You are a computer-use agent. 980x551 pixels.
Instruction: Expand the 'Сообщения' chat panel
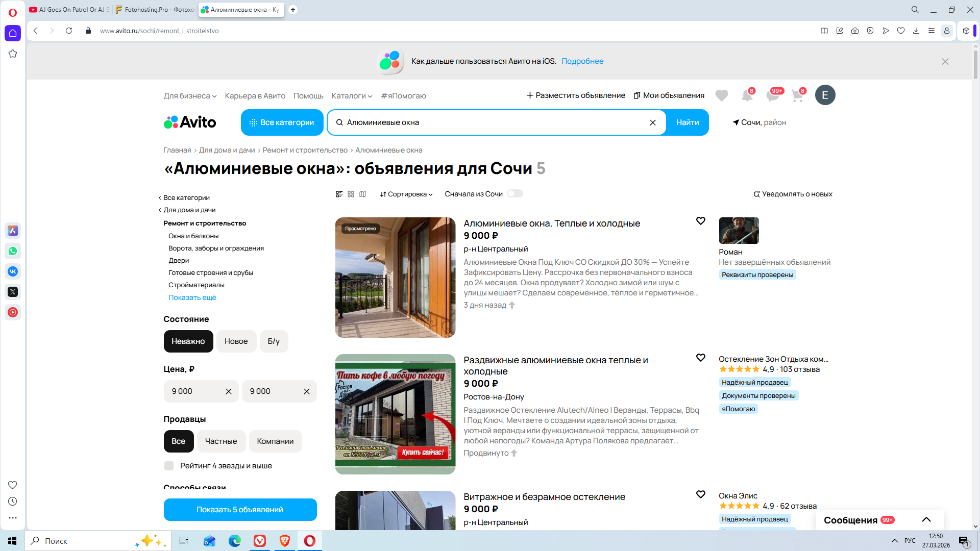pos(926,520)
